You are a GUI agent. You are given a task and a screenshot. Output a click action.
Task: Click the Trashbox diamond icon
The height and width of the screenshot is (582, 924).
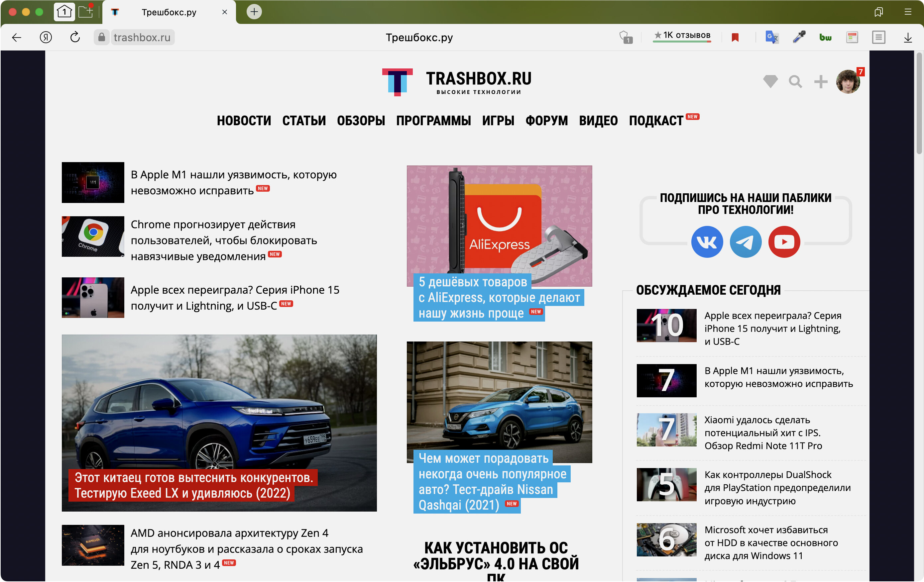click(770, 81)
